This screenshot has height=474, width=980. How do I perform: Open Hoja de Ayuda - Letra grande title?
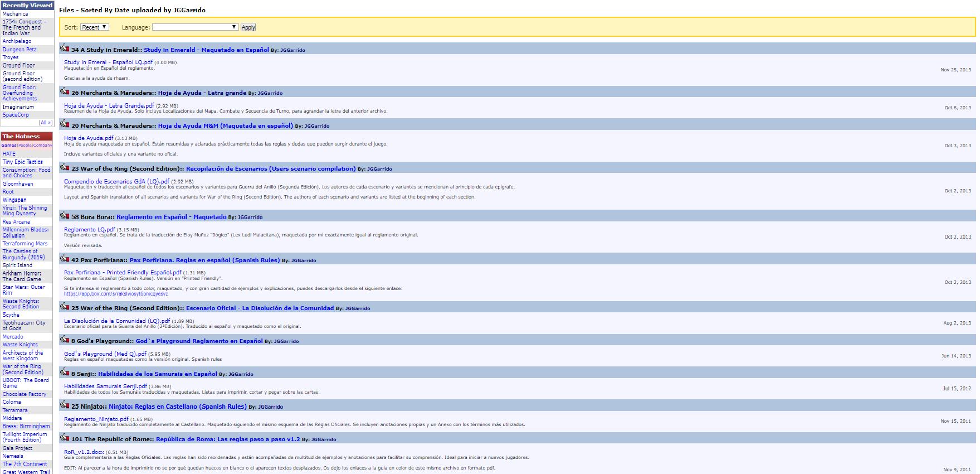point(202,93)
